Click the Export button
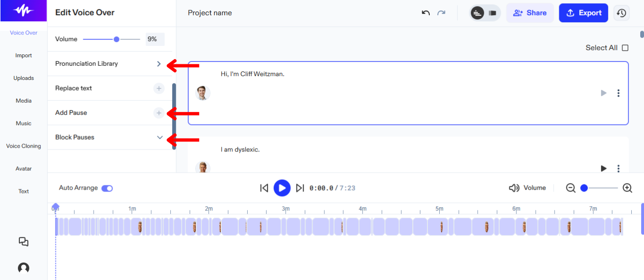The image size is (644, 280). tap(583, 13)
